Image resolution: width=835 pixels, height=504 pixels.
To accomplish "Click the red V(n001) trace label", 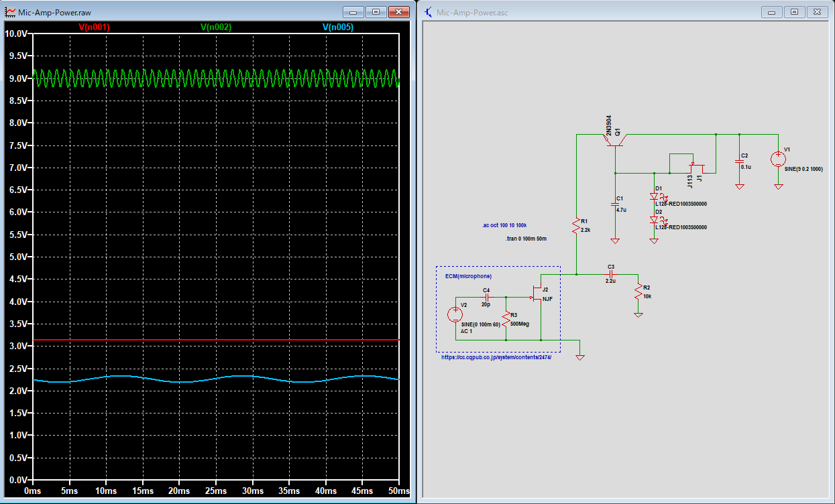I will tap(94, 27).
